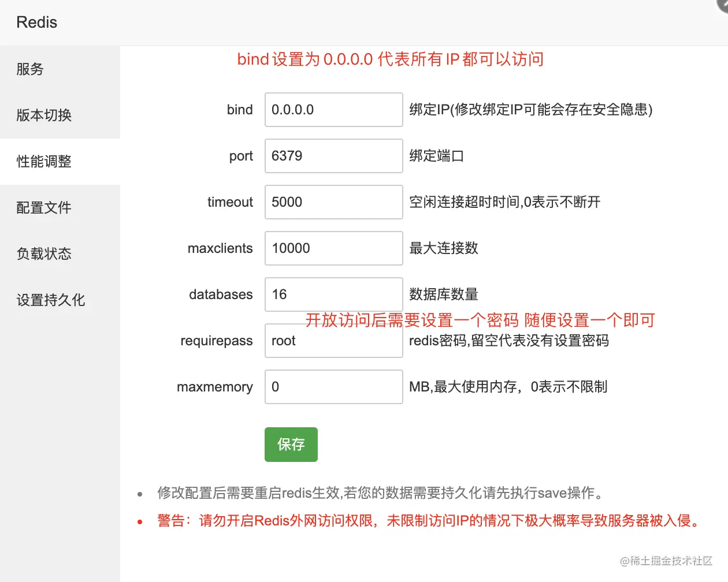Click the timeout label text
Image resolution: width=728 pixels, height=582 pixels.
(x=230, y=202)
